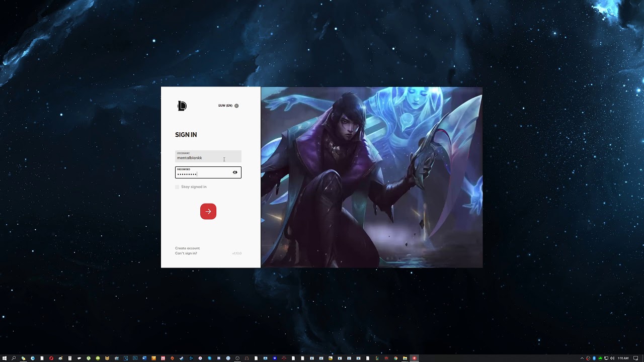Open Steam from the taskbar
The image size is (644, 362).
[x=181, y=358]
